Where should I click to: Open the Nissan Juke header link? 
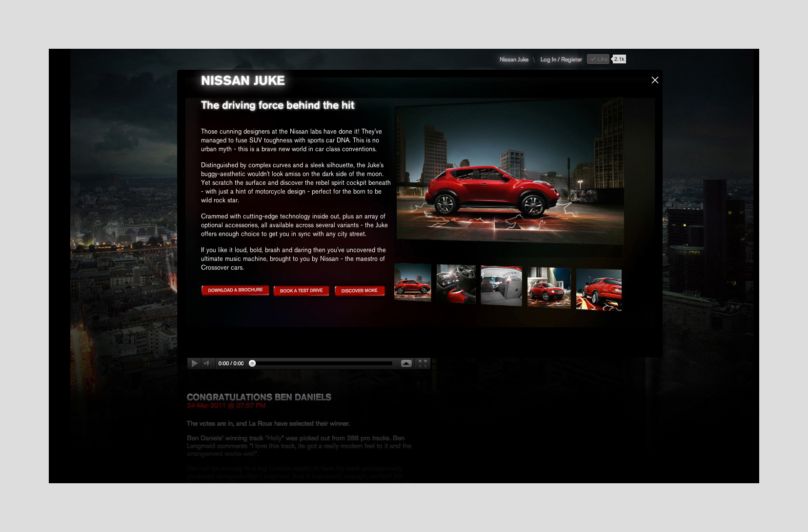pos(514,59)
